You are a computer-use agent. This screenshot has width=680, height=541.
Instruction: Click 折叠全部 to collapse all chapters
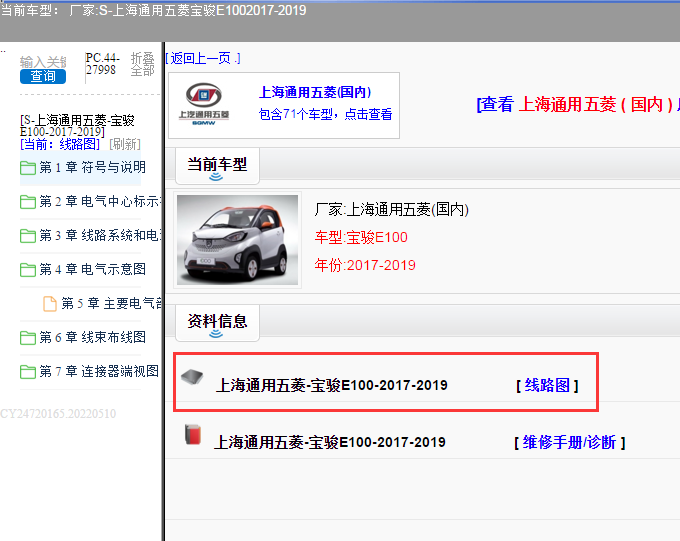(x=142, y=64)
